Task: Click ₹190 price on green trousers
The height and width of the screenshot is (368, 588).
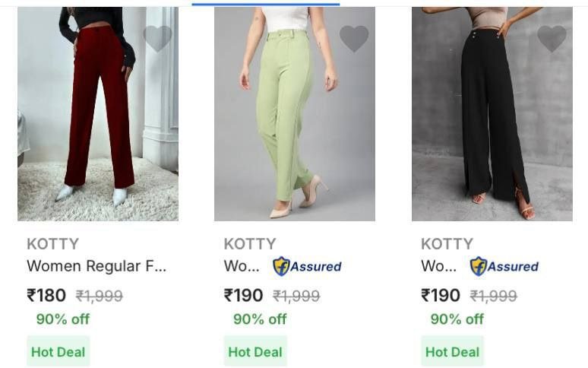Action: [243, 295]
